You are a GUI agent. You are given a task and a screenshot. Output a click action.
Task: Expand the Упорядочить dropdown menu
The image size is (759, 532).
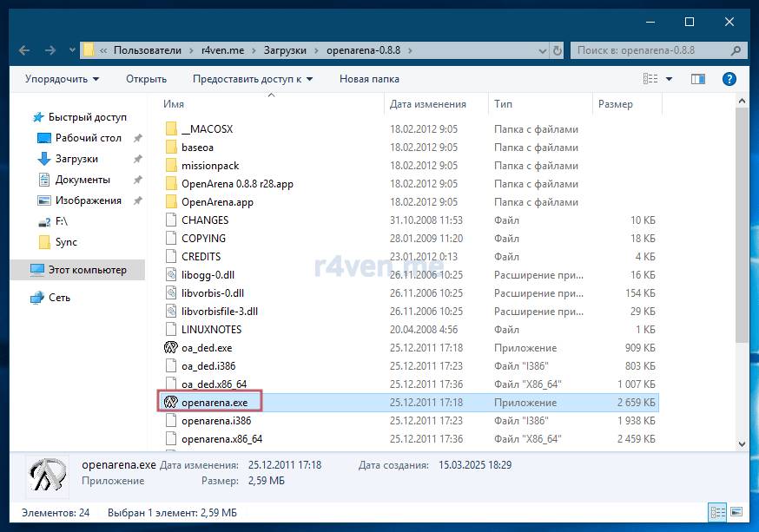pyautogui.click(x=62, y=79)
